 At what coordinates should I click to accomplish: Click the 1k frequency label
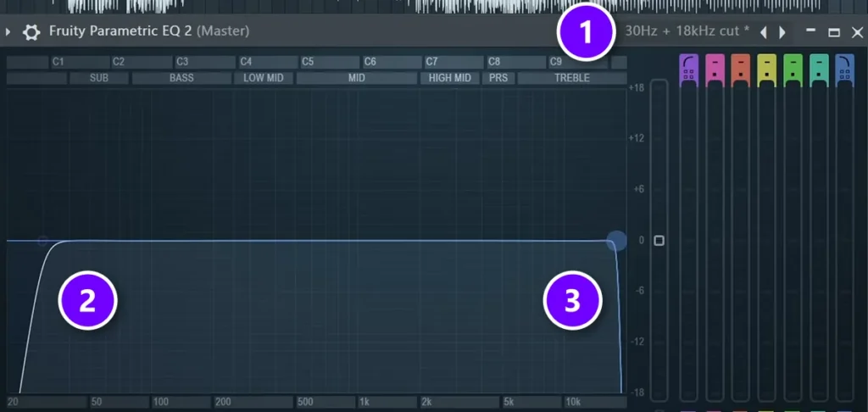pyautogui.click(x=364, y=403)
